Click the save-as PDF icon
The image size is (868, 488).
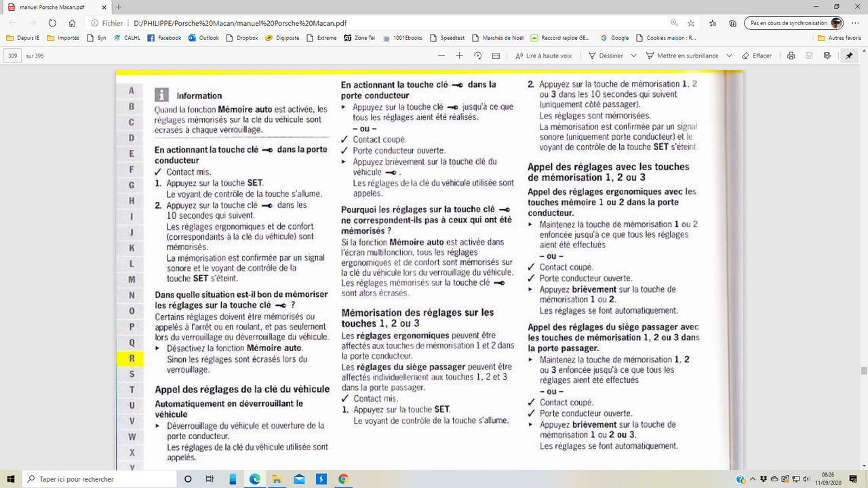(x=828, y=56)
